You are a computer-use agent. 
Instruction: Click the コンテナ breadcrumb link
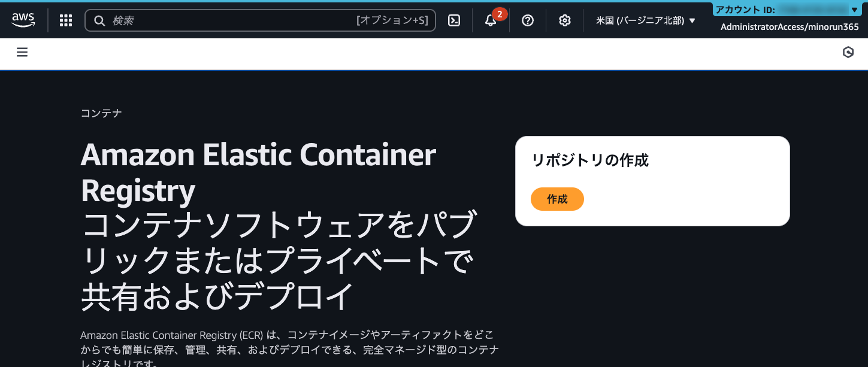point(101,113)
